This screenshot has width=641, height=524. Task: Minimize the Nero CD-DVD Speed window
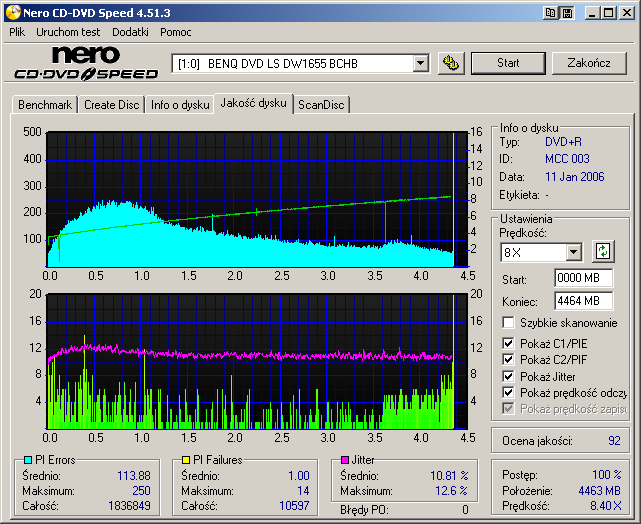tap(592, 13)
